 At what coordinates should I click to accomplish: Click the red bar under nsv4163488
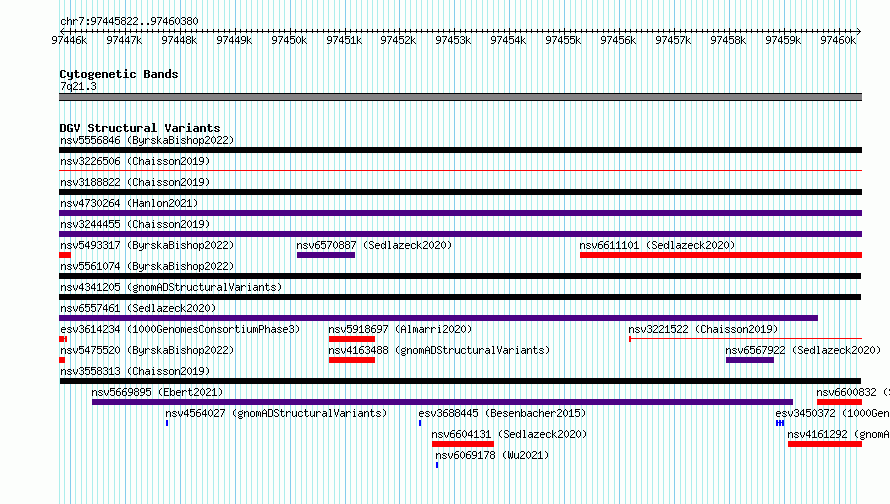pos(352,360)
